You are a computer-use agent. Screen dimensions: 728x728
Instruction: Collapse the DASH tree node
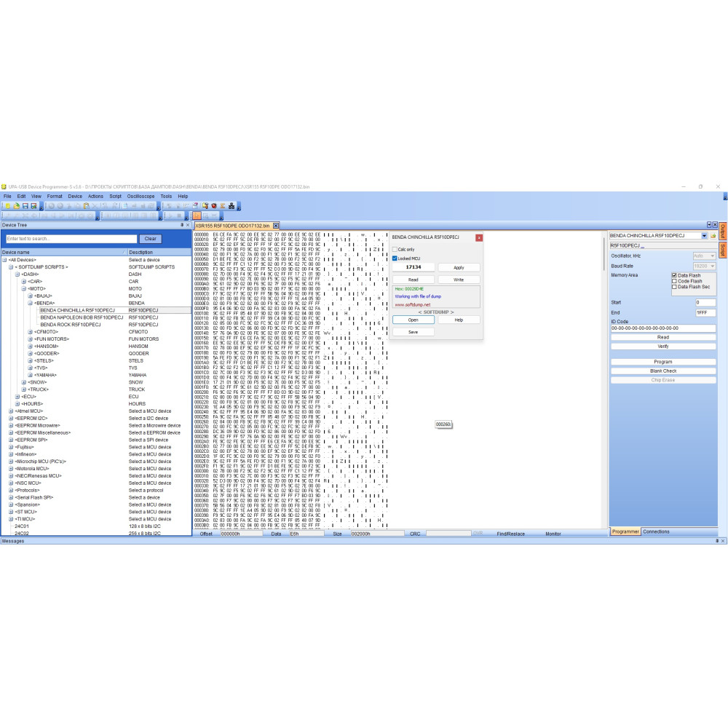pos(17,274)
